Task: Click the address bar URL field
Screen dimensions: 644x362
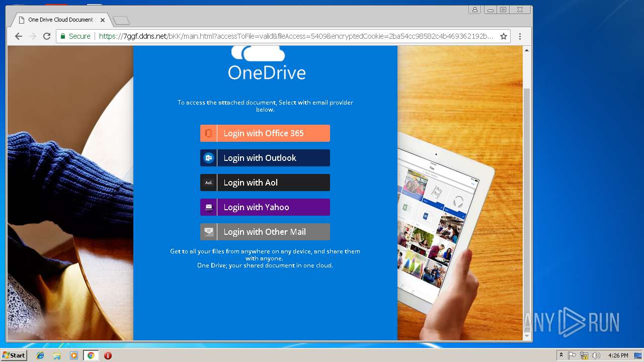Action: pos(296,36)
